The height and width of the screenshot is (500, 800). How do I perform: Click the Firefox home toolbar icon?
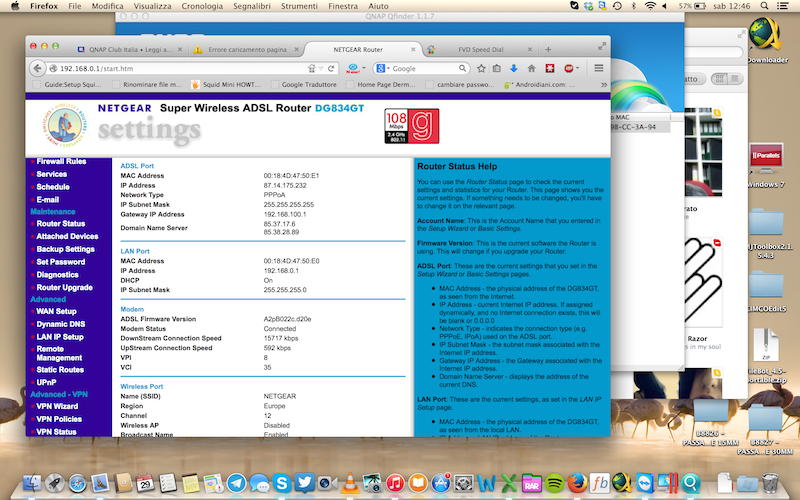pyautogui.click(x=531, y=68)
